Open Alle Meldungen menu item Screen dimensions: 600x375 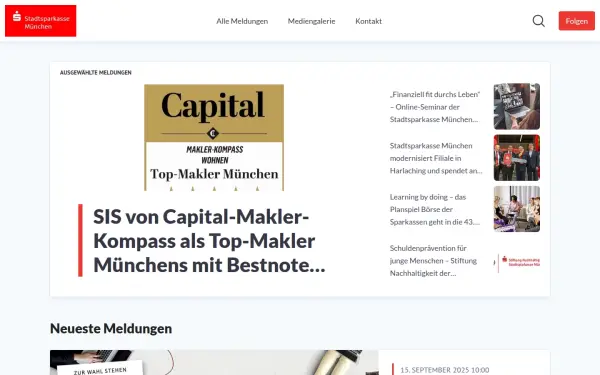click(242, 21)
